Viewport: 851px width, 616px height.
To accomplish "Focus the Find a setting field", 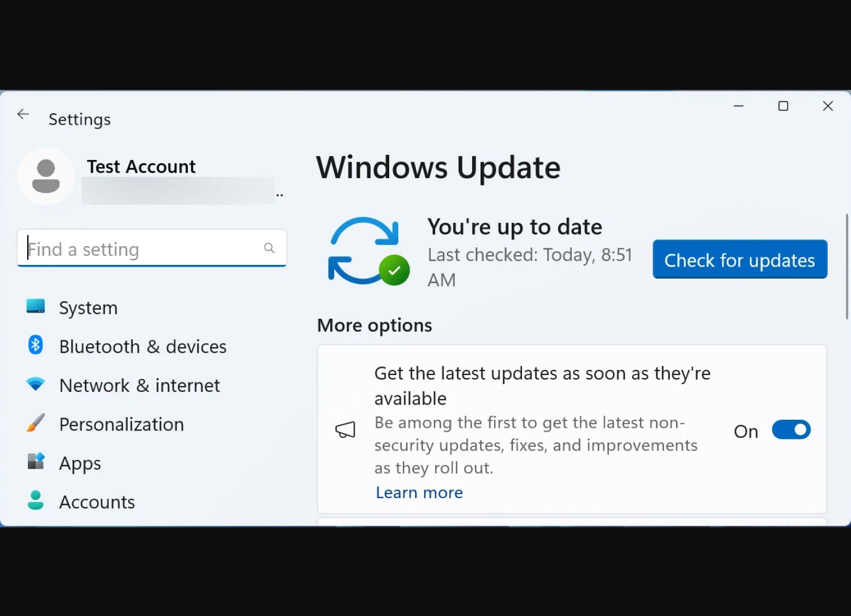I will click(151, 248).
